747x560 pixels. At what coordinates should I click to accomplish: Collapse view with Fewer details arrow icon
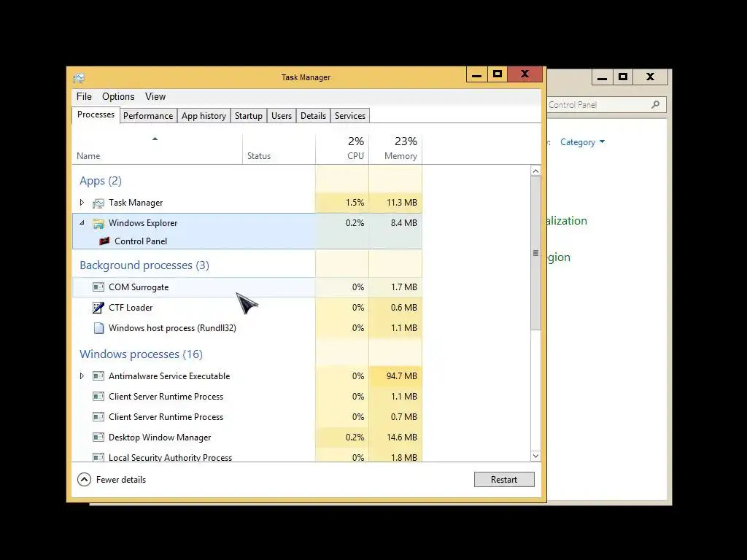[85, 480]
